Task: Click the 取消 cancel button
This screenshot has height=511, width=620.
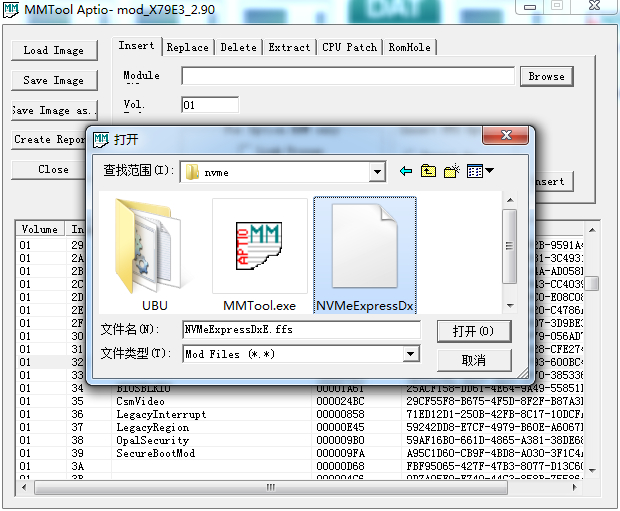Action: coord(474,360)
